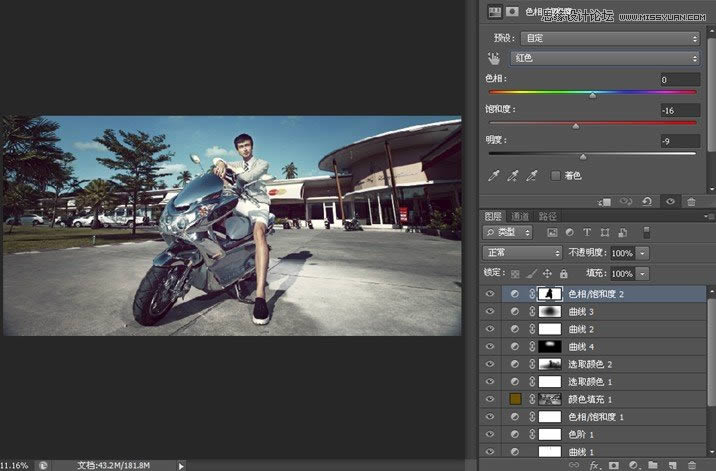The width and height of the screenshot is (716, 471).
Task: Lock all padlock icon
Action: coord(563,274)
